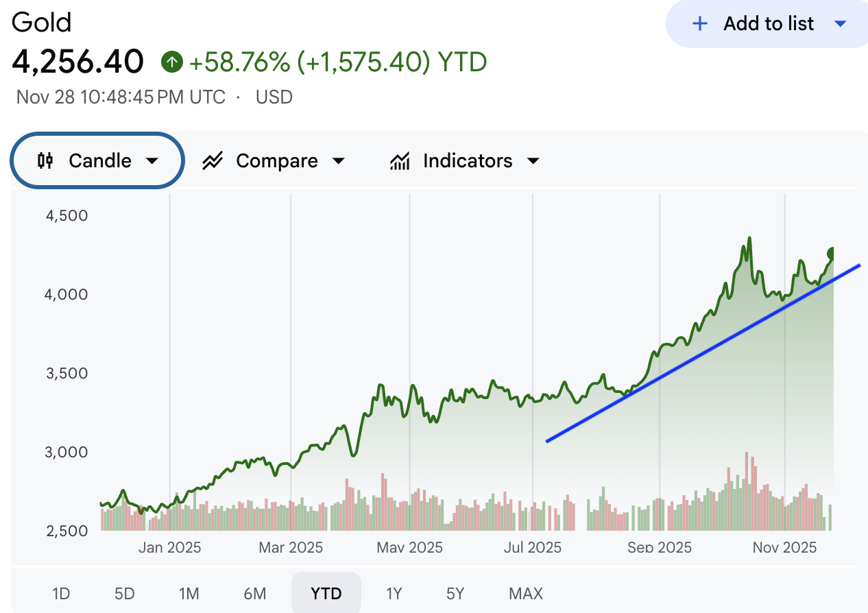Click the plus icon in Add to list

coord(699,24)
